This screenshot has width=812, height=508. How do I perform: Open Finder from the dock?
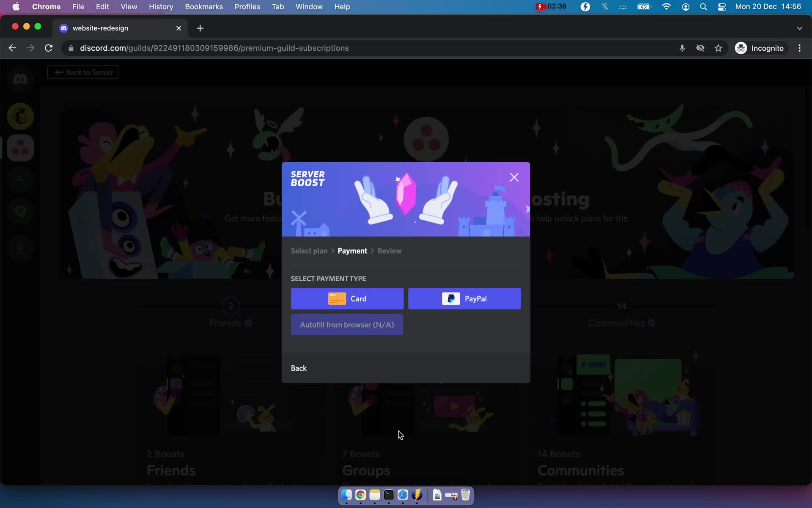346,495
